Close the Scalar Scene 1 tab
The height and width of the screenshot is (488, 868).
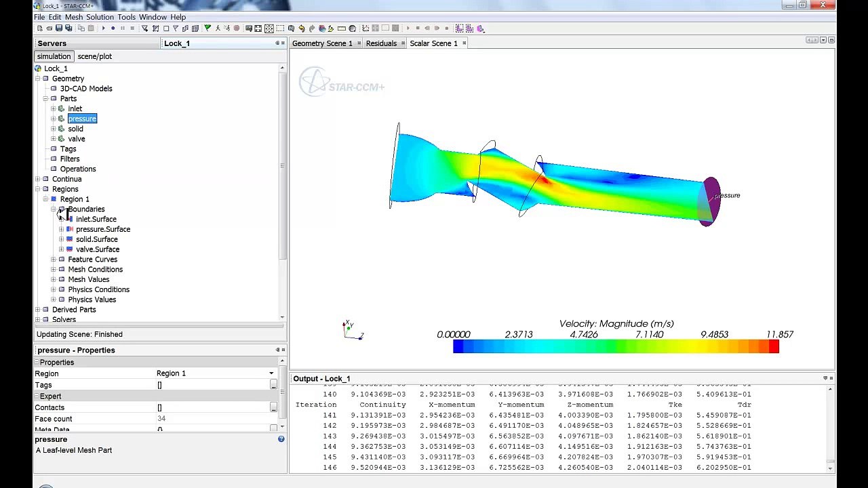465,43
